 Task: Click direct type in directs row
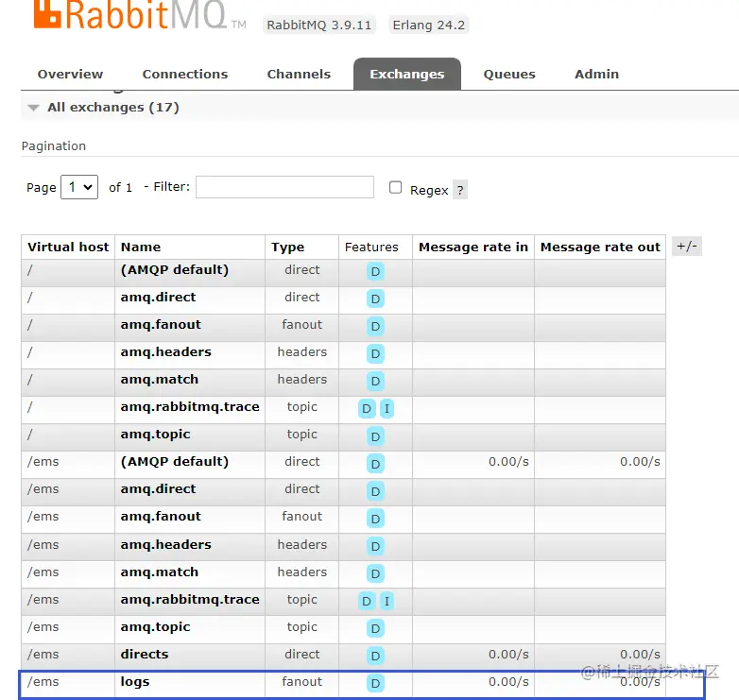point(302,655)
